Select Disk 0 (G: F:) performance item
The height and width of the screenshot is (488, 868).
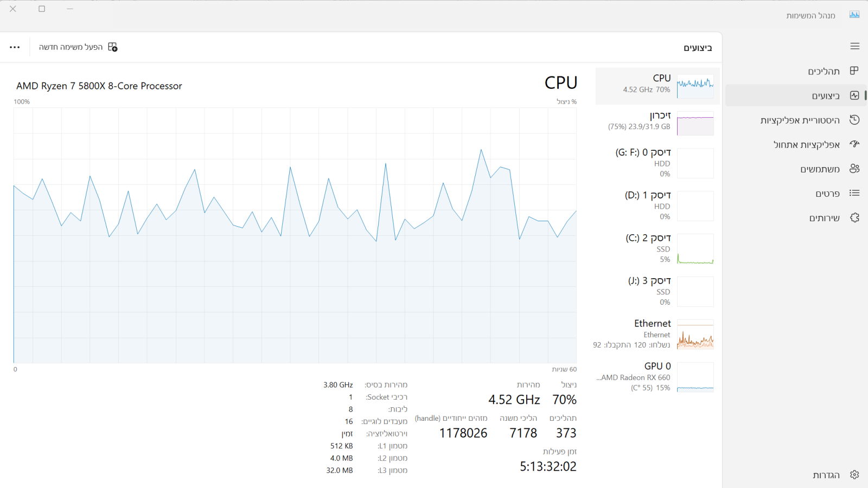pyautogui.click(x=658, y=163)
